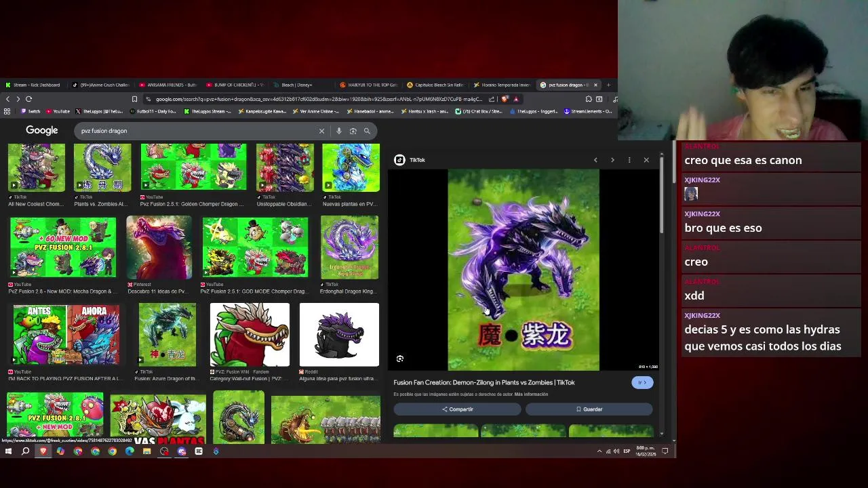Open File Explorer from the taskbar

coord(146,451)
